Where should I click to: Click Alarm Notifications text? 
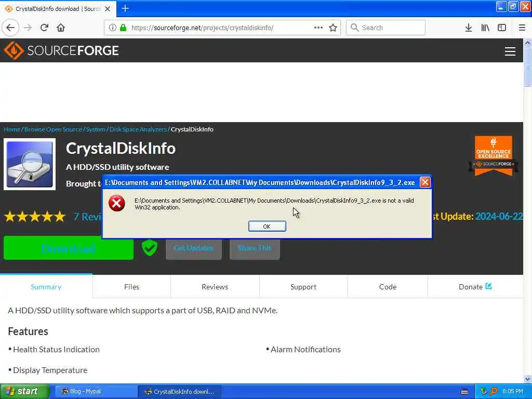point(305,350)
